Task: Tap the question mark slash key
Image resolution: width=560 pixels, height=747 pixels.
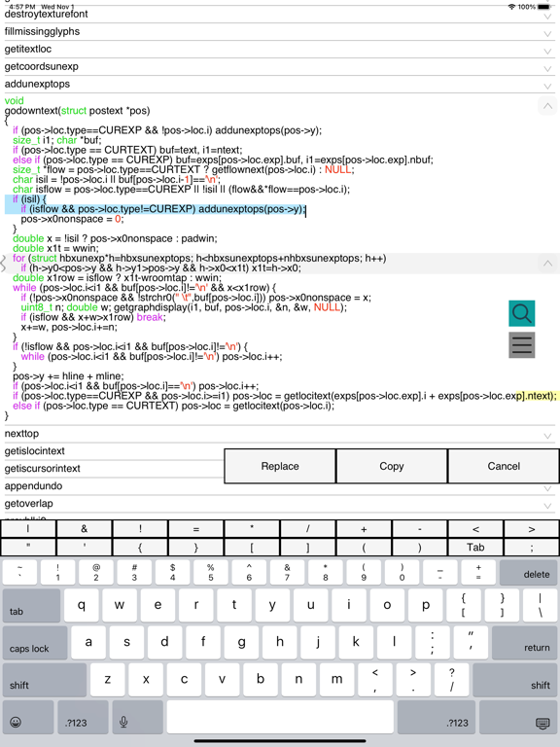Action: click(x=451, y=680)
